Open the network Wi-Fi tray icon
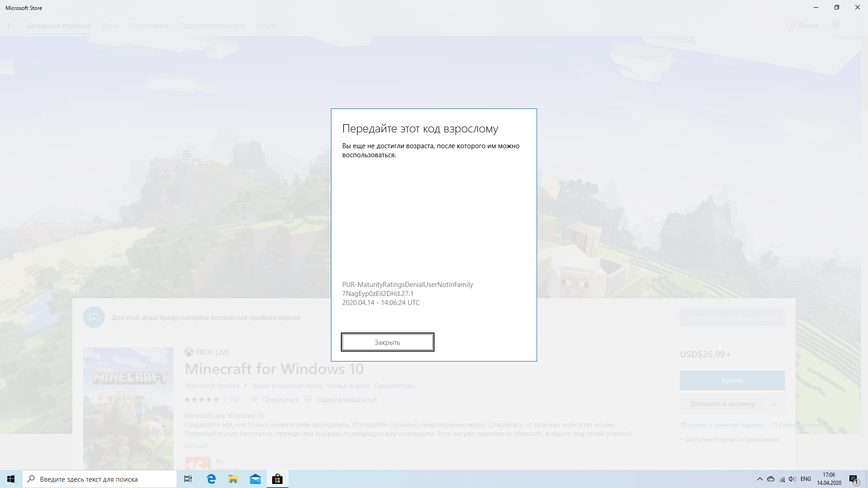The width and height of the screenshot is (868, 488). [x=782, y=479]
